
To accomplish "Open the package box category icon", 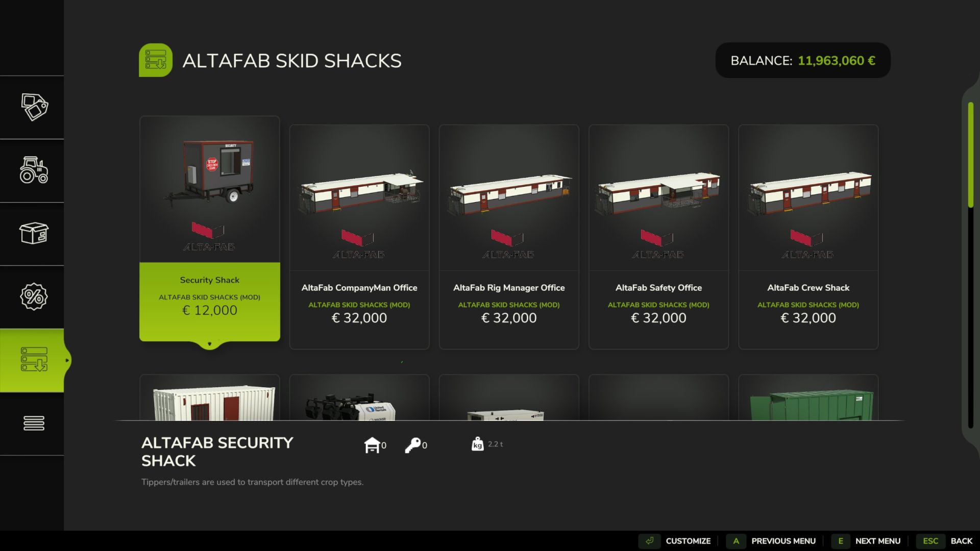I will [x=34, y=233].
